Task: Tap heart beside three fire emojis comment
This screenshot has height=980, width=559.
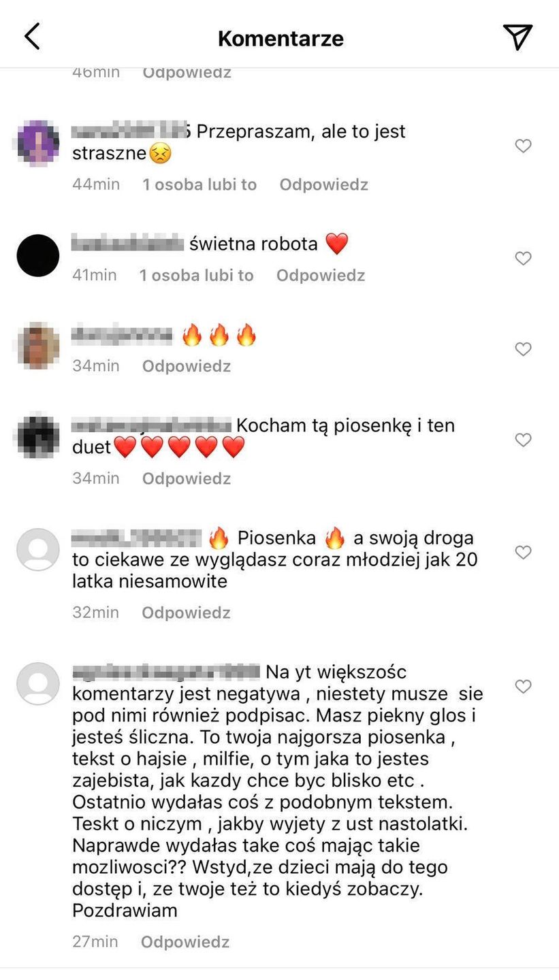Action: (523, 349)
